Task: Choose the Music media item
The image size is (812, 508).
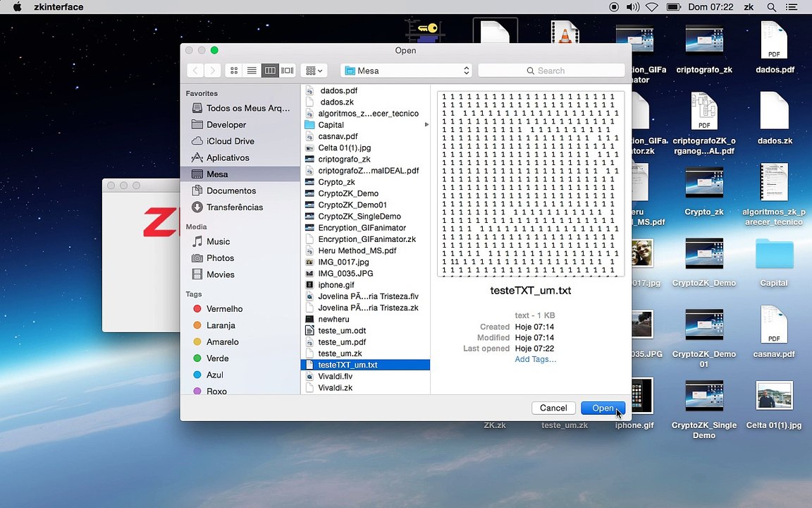Action: point(218,242)
